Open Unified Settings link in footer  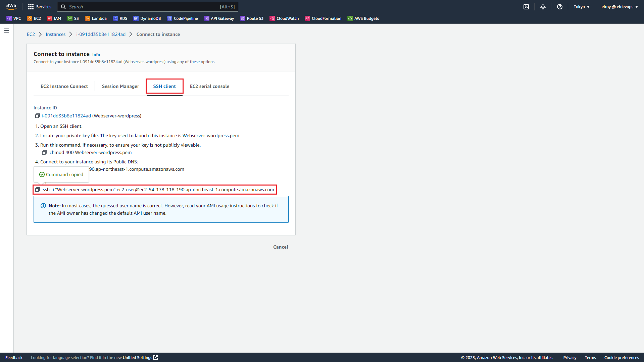[140, 358]
